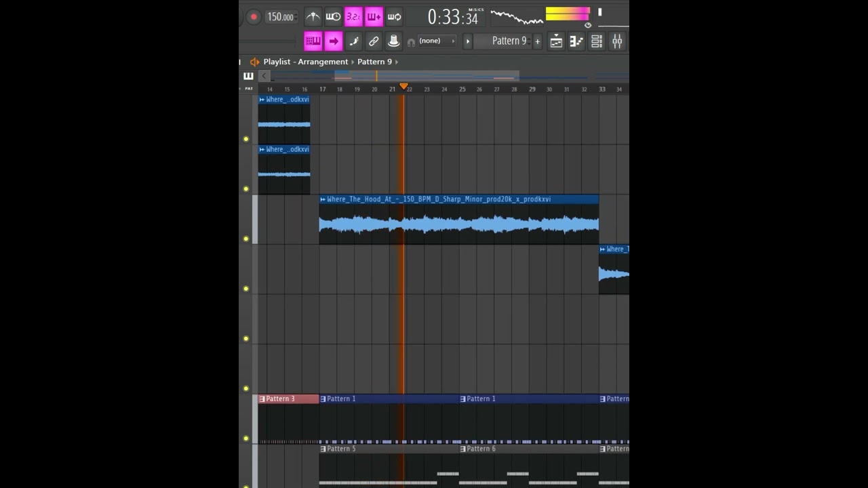Open the first Where_..odkxvi clip menu arrow
868x488 pixels.
coord(262,100)
